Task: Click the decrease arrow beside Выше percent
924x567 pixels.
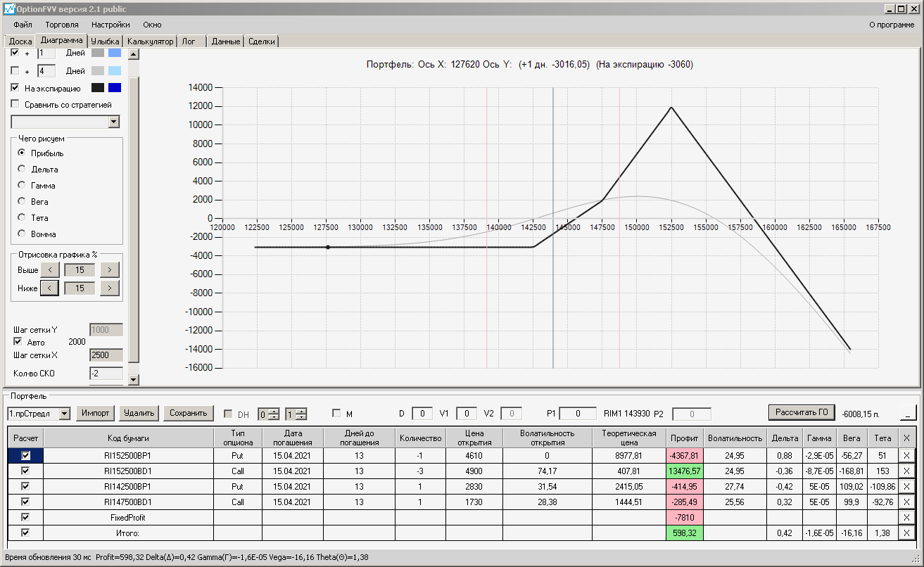Action: pyautogui.click(x=50, y=269)
